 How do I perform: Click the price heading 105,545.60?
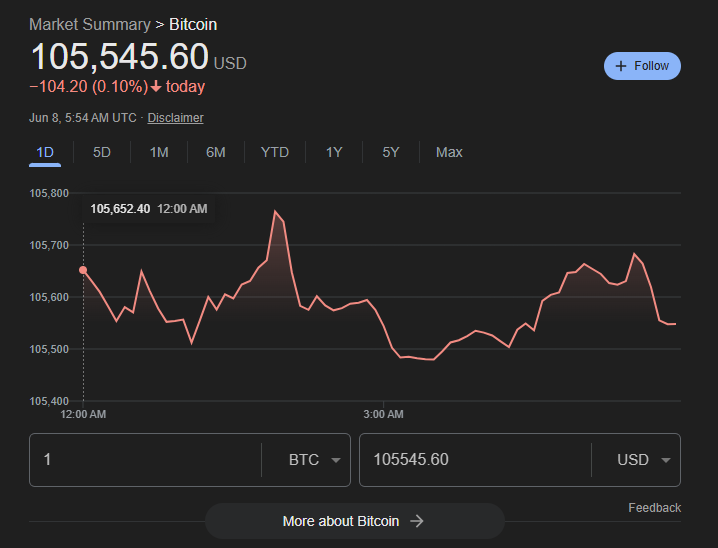120,57
